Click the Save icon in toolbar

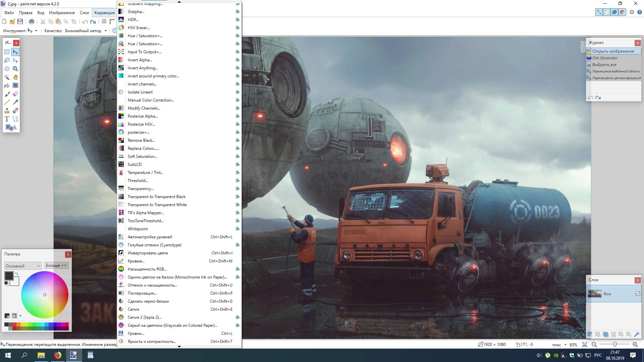pos(20,22)
